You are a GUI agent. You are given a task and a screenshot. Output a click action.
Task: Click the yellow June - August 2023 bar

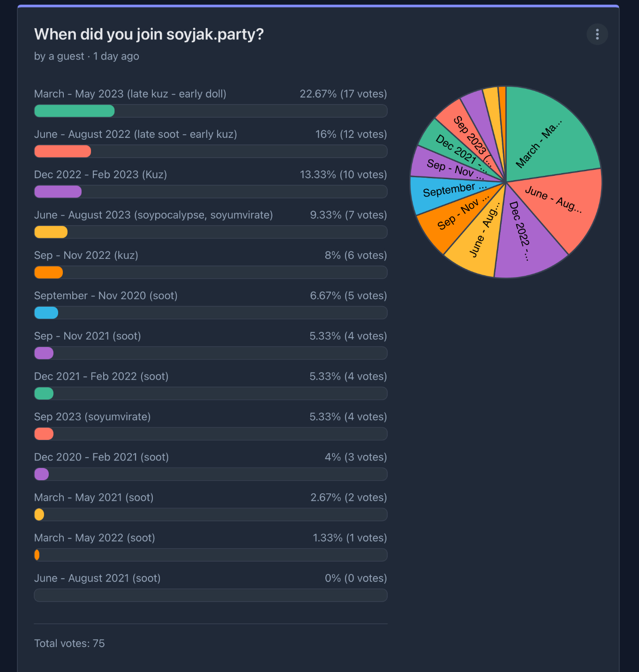point(51,232)
